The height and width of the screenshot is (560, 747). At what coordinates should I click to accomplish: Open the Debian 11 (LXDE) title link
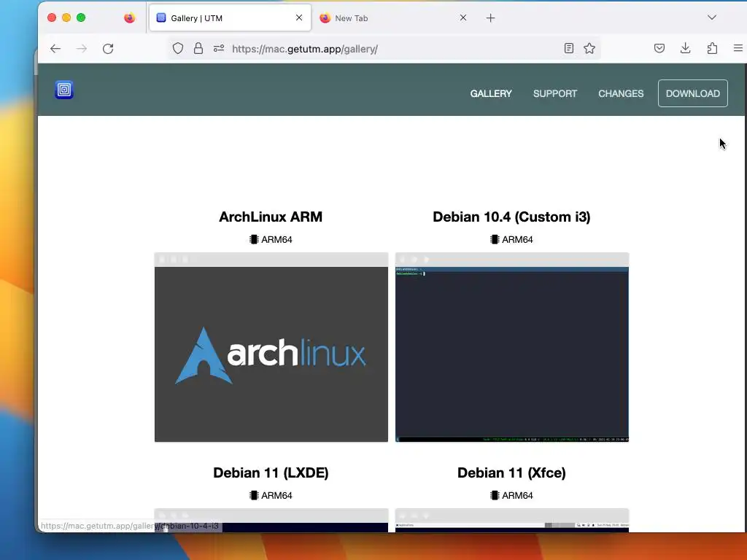(271, 472)
